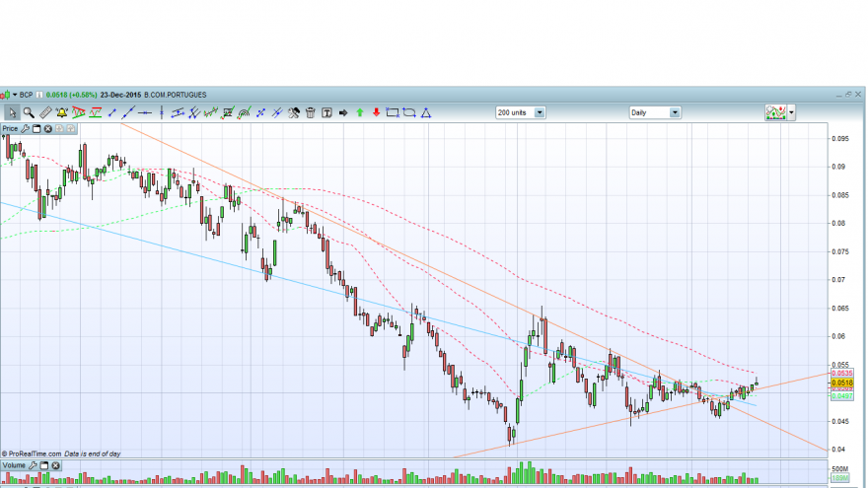
Task: Select the rectangle drawing tool
Action: [393, 112]
